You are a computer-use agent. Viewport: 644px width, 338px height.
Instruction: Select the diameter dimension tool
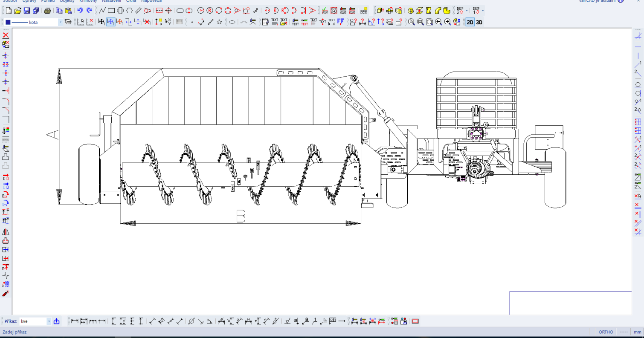pyautogui.click(x=191, y=321)
